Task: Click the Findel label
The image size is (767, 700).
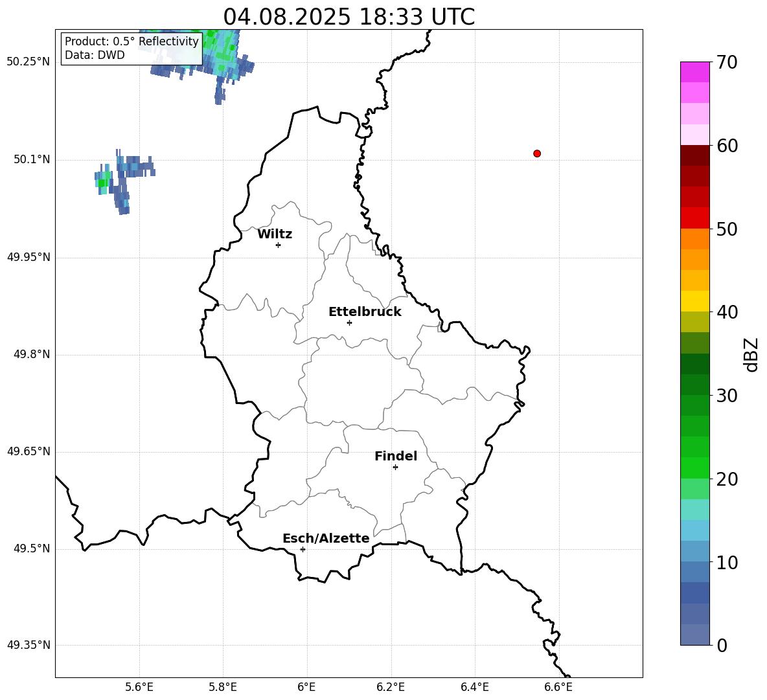Action: (x=396, y=456)
